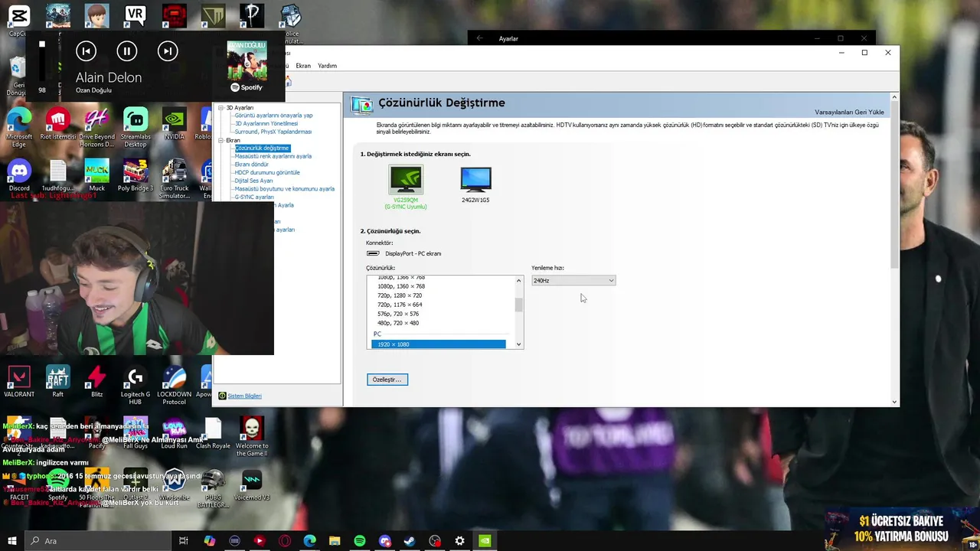The height and width of the screenshot is (551, 980).
Task: Select the Welcome to the Game II icon
Action: click(x=252, y=437)
